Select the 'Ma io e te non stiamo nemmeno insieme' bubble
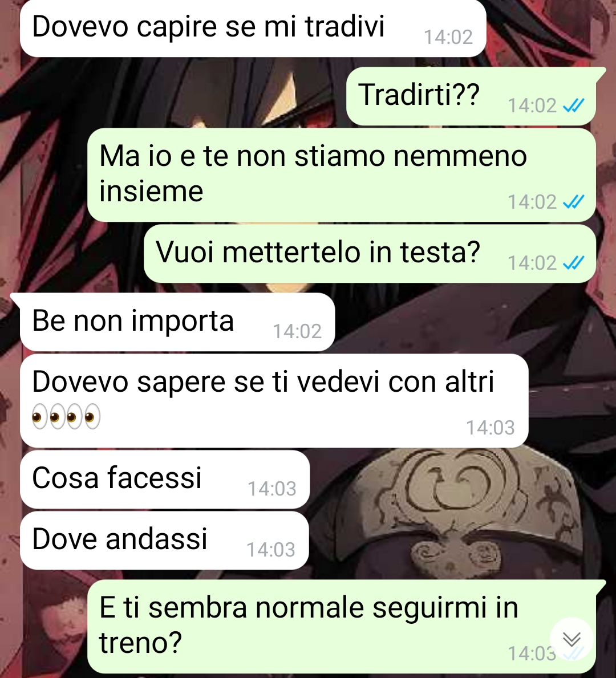 [x=342, y=174]
